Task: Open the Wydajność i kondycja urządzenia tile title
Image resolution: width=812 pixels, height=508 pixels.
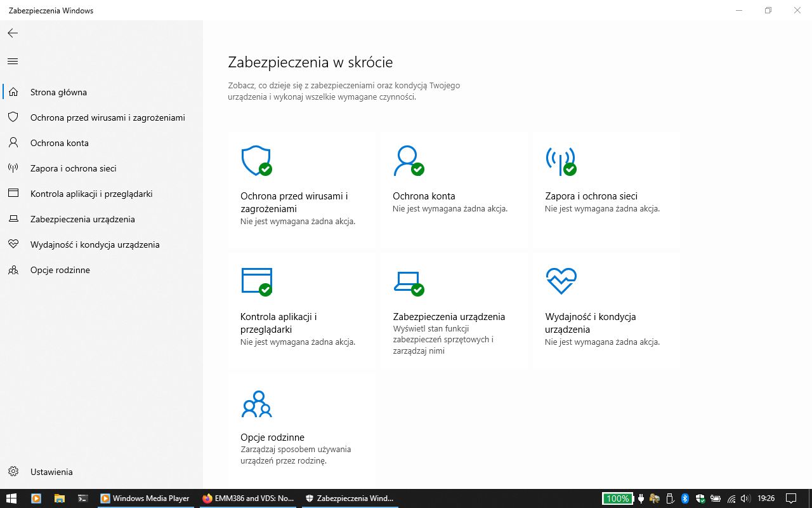Action: pos(591,323)
